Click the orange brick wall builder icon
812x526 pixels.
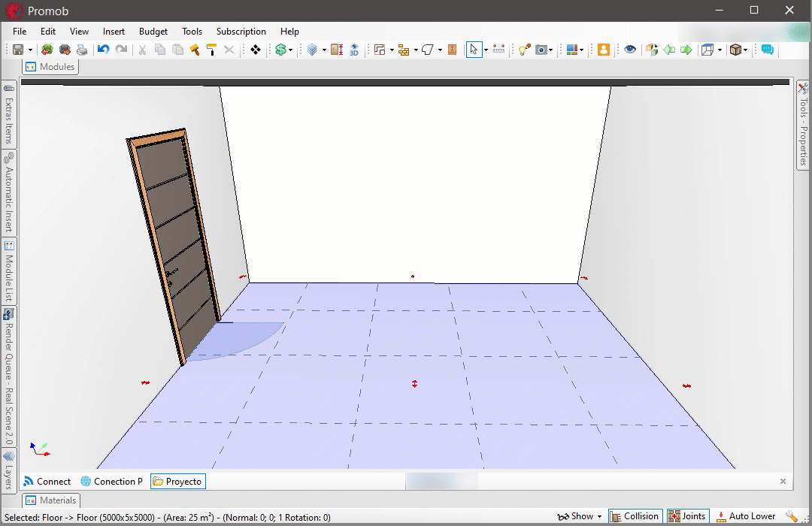pos(404,50)
